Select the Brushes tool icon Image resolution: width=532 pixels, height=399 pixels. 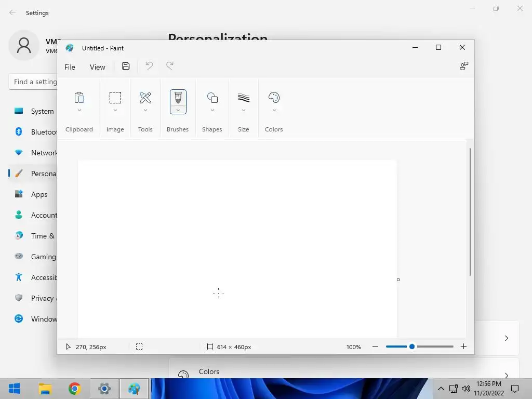(x=178, y=97)
